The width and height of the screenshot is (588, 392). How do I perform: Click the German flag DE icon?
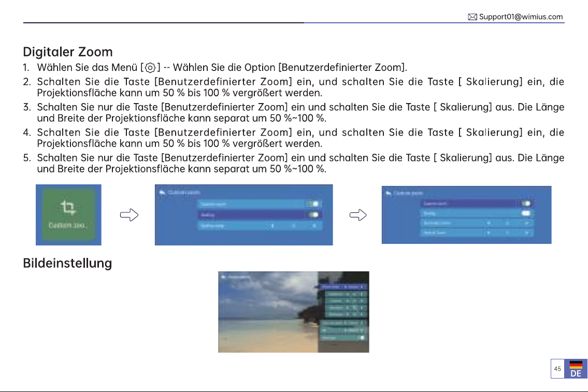tap(576, 369)
